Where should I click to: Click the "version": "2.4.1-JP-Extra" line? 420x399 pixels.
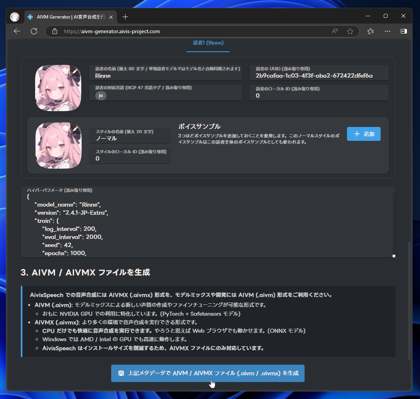pos(71,213)
